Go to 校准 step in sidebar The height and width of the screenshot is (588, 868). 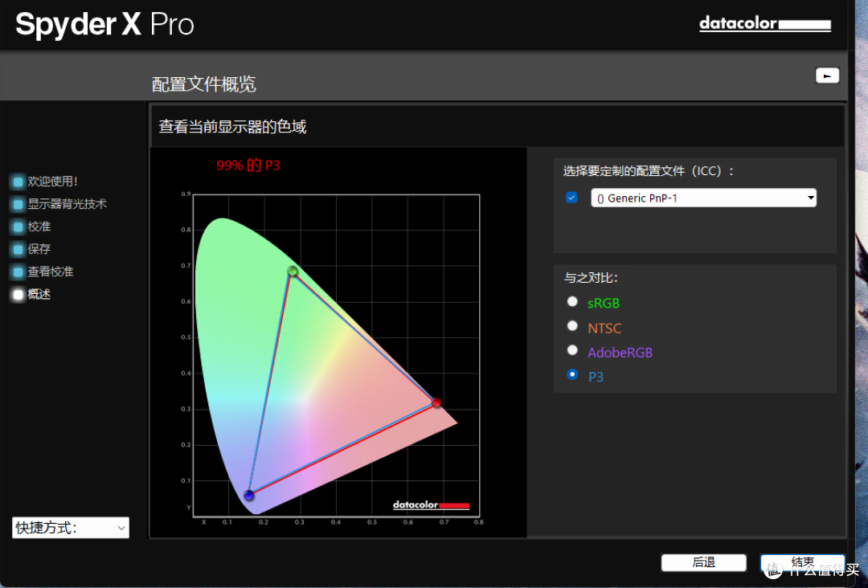[x=39, y=227]
